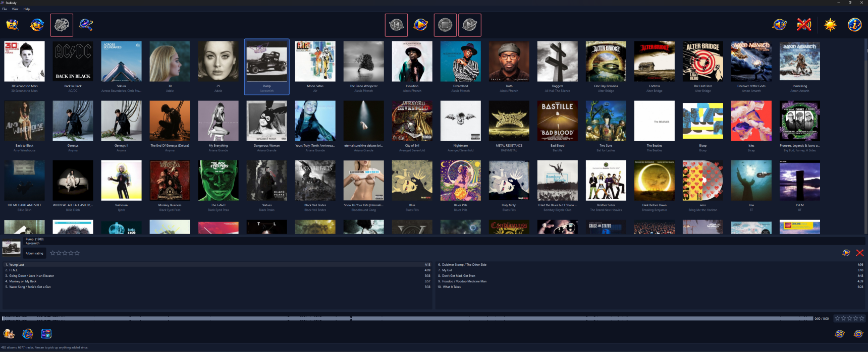Toggle shuffle icon at bottom right
The image size is (868, 352).
(840, 333)
